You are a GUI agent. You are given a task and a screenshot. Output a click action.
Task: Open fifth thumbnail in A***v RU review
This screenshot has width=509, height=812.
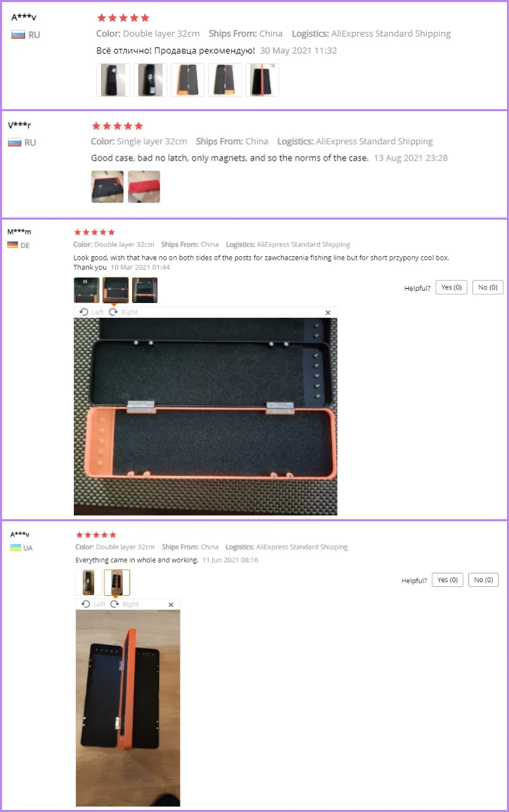pyautogui.click(x=262, y=80)
